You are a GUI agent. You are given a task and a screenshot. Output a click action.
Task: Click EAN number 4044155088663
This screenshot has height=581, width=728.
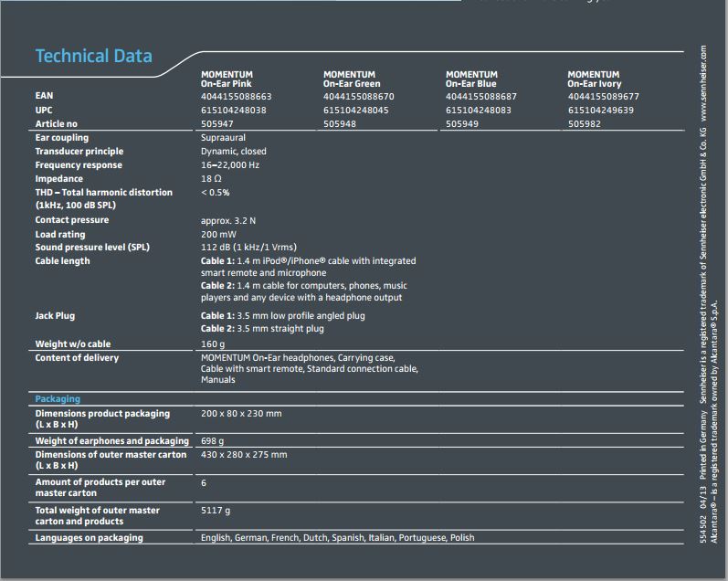point(236,96)
